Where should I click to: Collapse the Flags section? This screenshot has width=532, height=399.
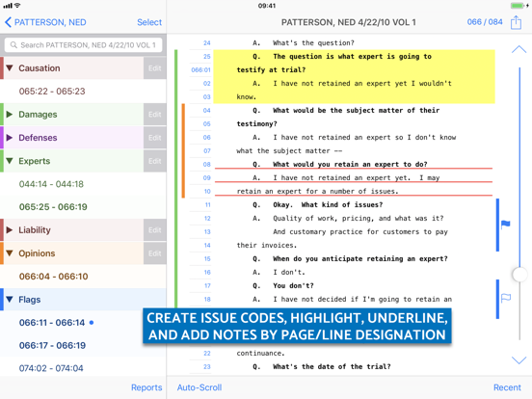[10, 300]
